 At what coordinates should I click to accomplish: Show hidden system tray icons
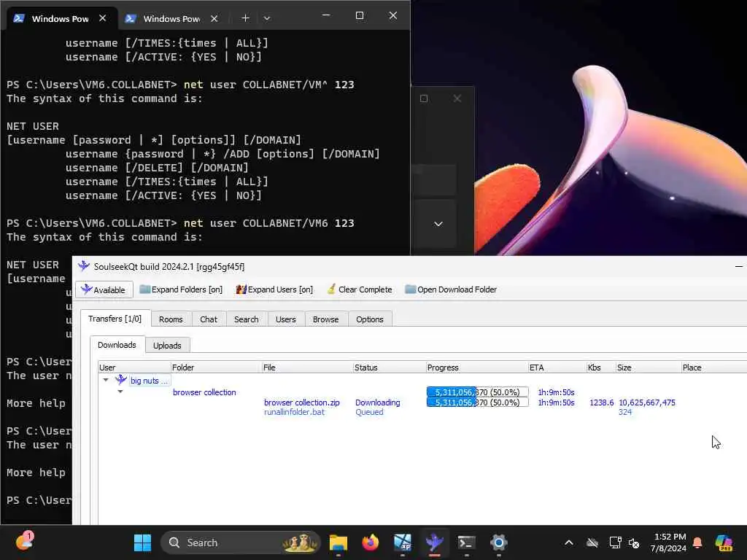569,542
